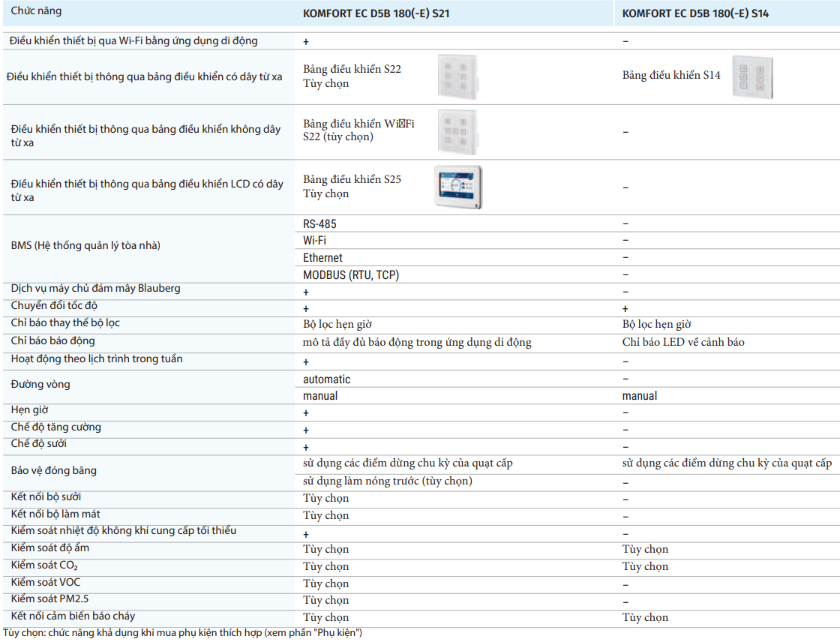Click S21 plus sign in Chế độ sưởi row

(x=306, y=448)
